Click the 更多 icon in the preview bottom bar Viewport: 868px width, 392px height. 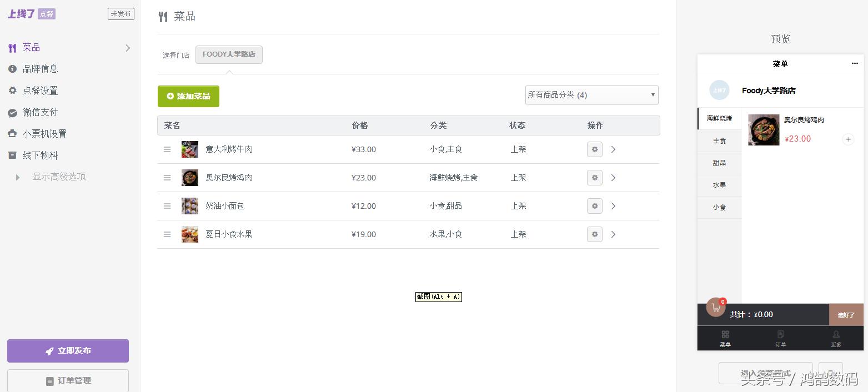click(836, 335)
